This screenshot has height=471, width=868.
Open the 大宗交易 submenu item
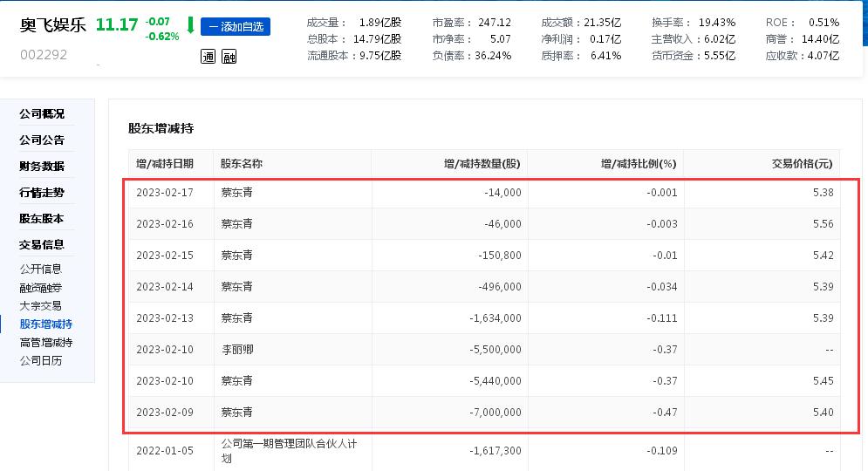41,306
